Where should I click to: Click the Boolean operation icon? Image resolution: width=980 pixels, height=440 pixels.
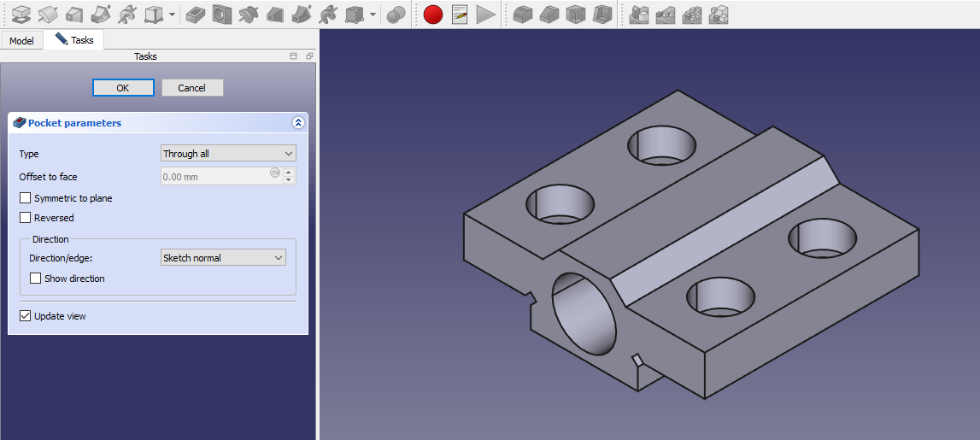point(396,15)
